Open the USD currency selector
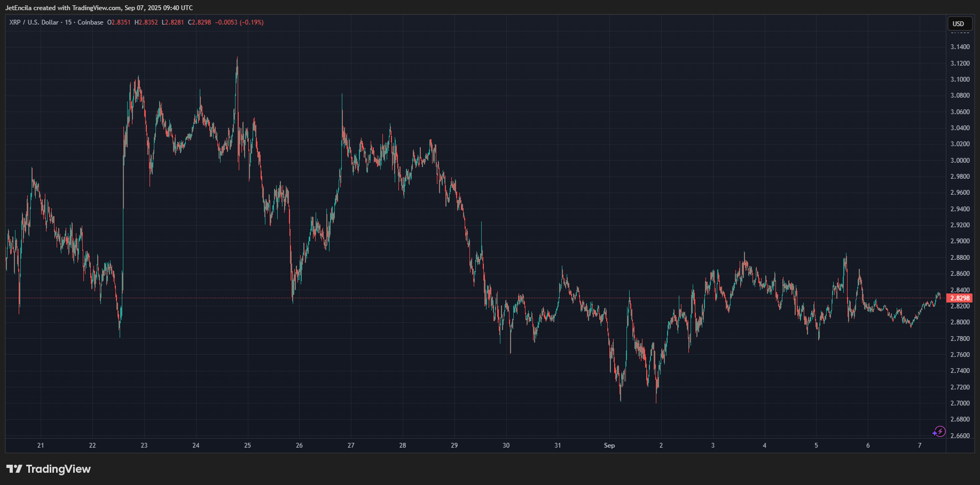 tap(959, 23)
